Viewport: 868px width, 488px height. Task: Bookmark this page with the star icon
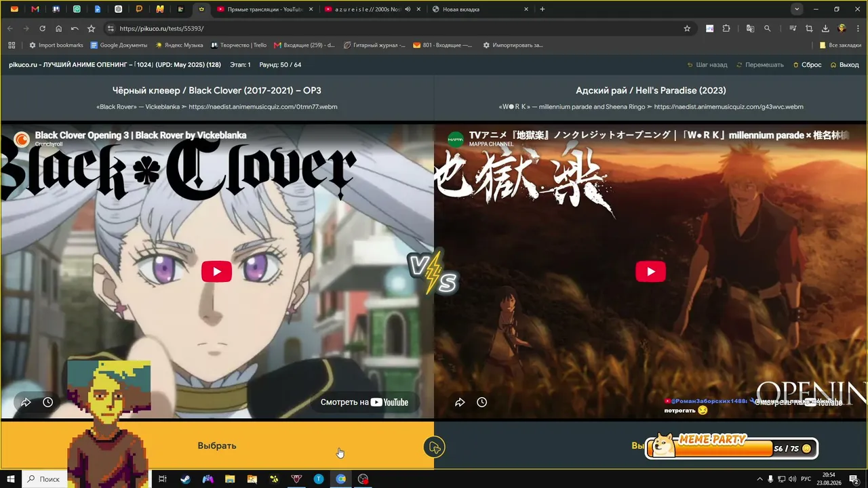pos(687,28)
